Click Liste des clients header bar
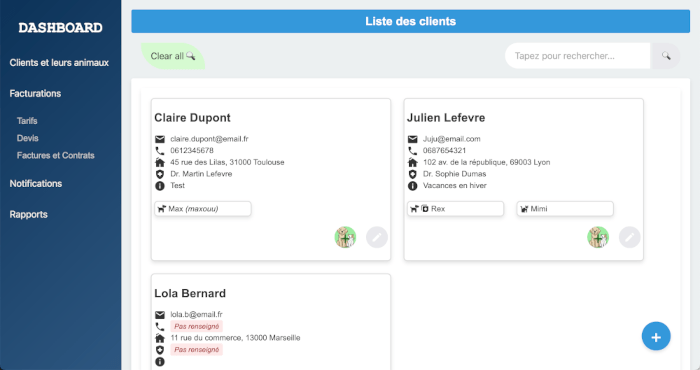 410,21
